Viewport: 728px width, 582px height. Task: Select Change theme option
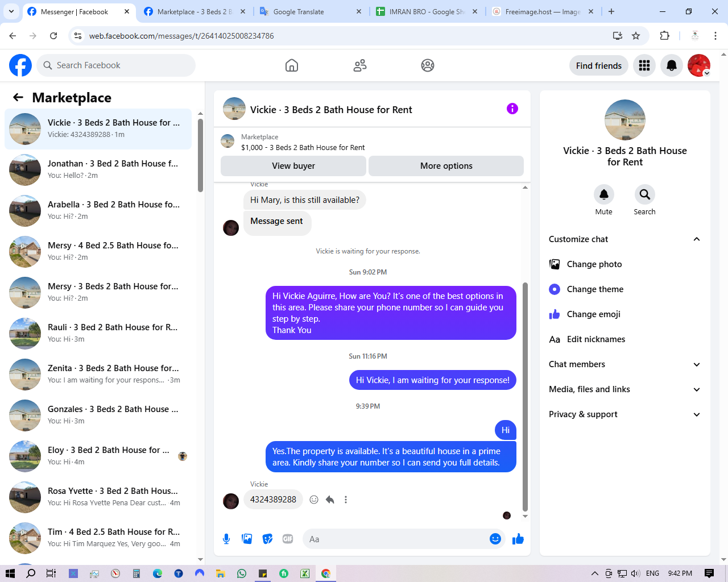coord(625,289)
